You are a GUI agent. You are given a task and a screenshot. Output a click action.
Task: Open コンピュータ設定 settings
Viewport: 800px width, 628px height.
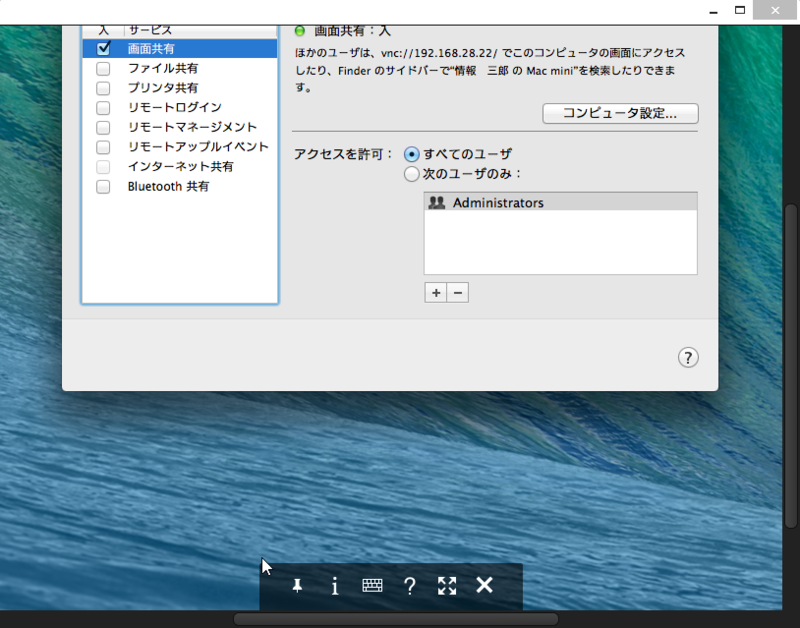point(621,113)
